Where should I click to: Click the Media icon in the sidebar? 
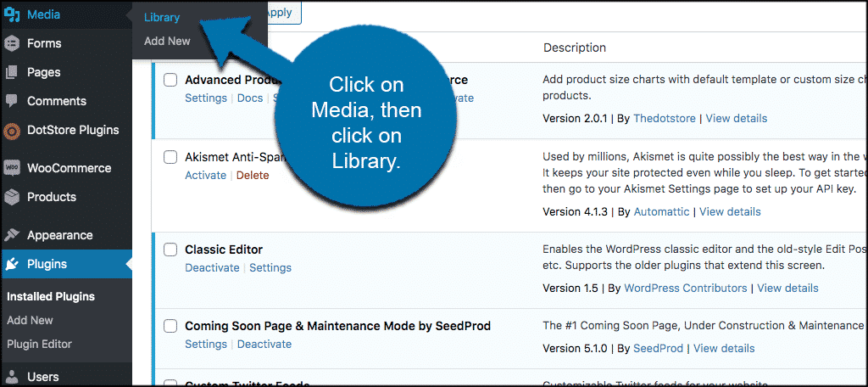[12, 15]
